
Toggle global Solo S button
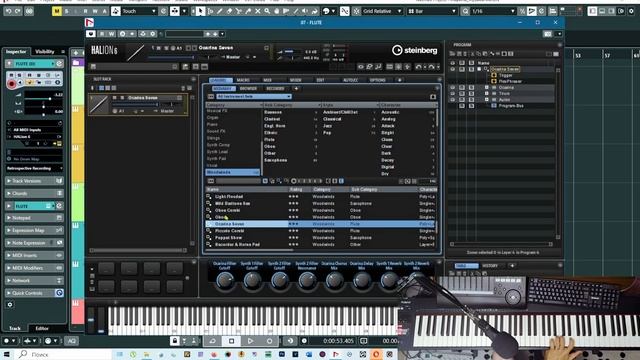pos(67,11)
